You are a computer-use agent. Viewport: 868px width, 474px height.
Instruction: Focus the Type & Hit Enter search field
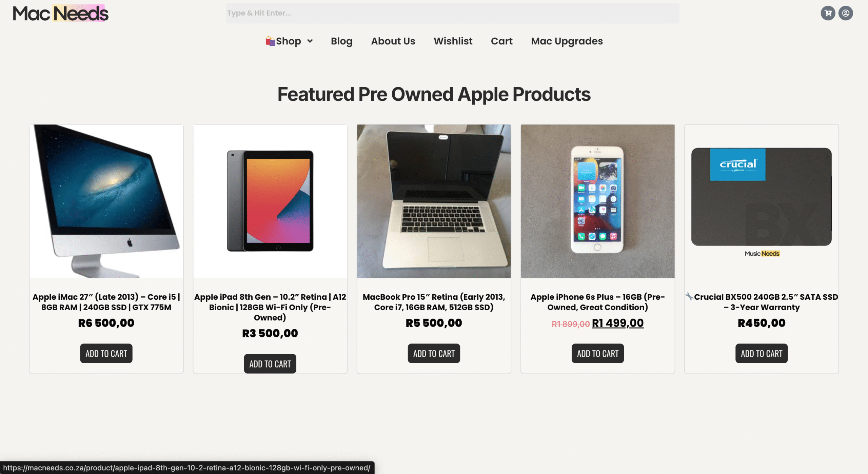[453, 13]
